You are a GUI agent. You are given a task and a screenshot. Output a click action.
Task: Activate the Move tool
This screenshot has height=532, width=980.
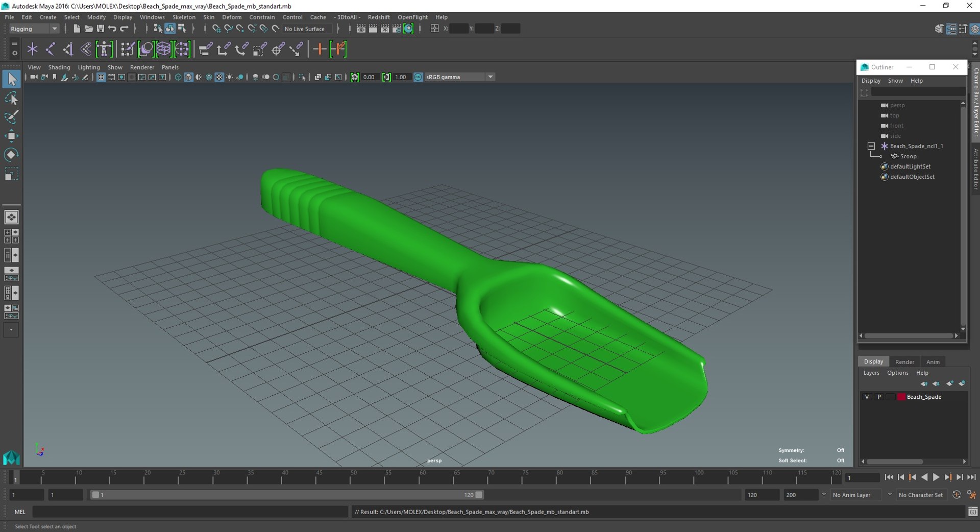[11, 136]
